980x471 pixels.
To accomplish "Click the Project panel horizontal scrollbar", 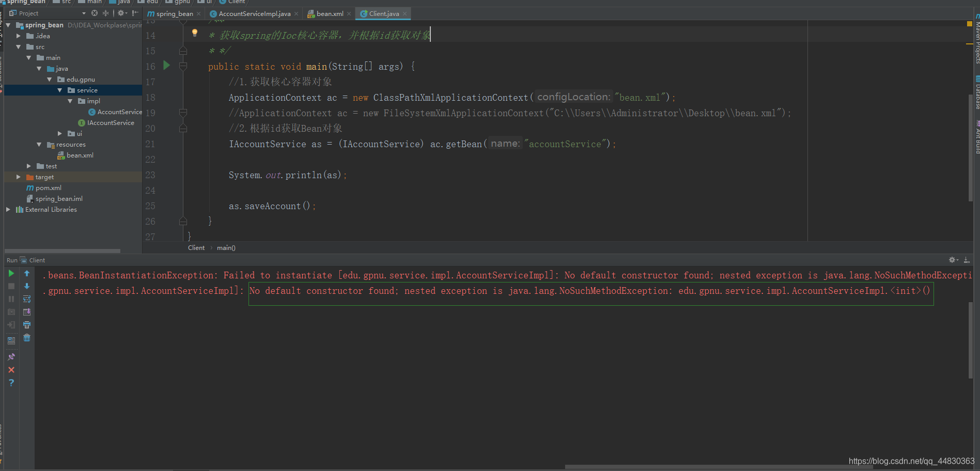I will coord(63,251).
